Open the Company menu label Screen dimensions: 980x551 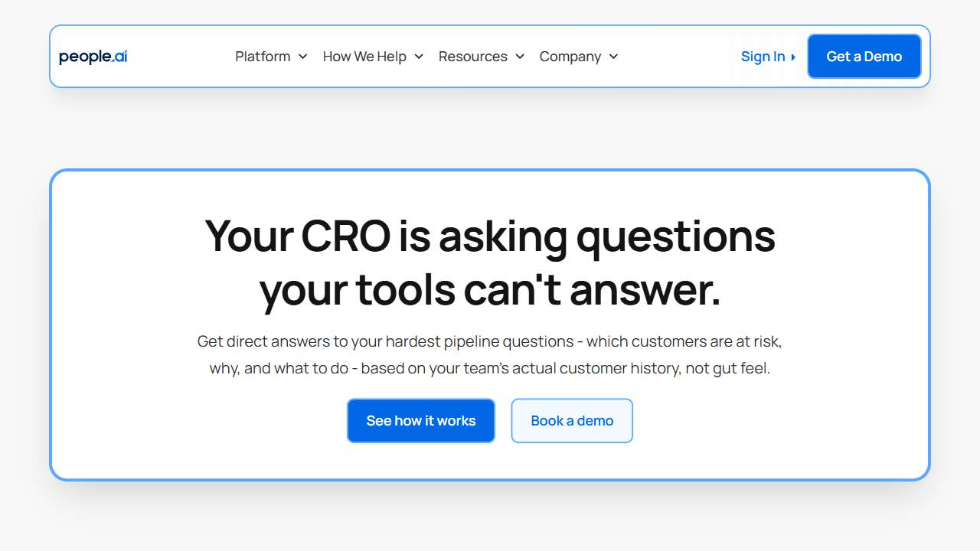coord(570,57)
